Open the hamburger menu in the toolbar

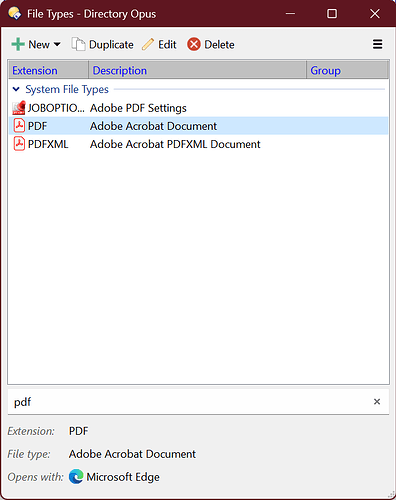[377, 44]
